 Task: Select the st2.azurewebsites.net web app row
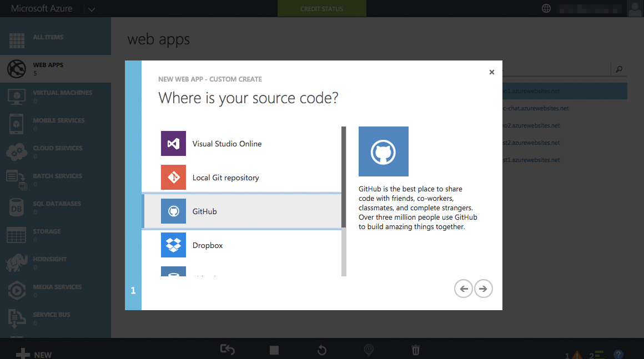[x=565, y=143]
